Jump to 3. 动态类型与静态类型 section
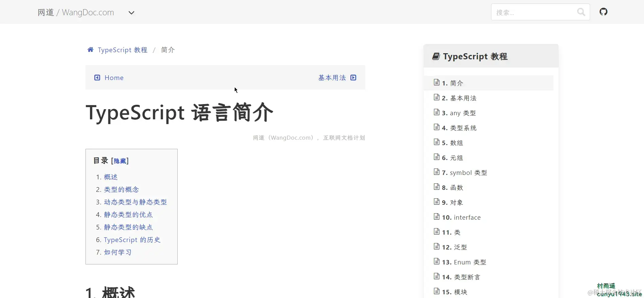644x298 pixels. click(135, 202)
